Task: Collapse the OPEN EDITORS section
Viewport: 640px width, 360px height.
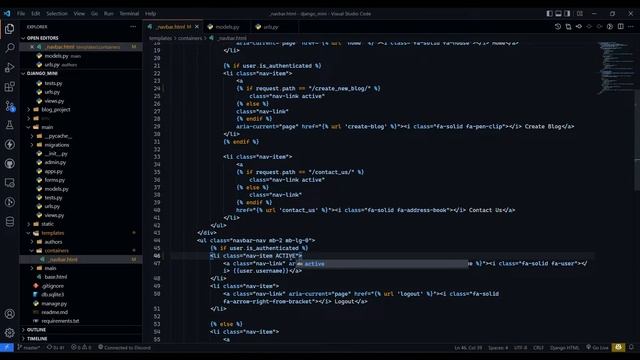Action: [x=42, y=38]
